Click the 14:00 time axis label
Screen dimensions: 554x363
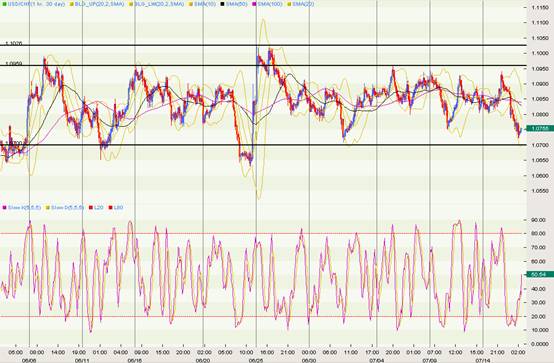(58, 352)
